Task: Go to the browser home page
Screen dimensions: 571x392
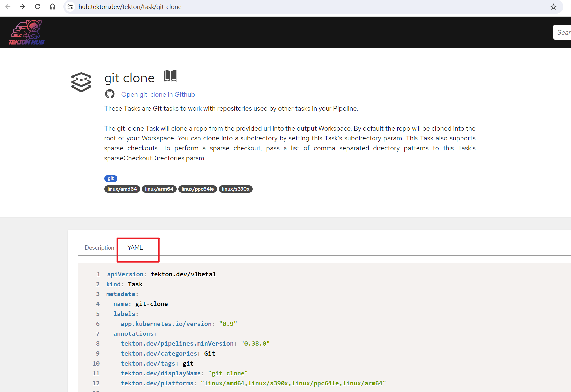Action: pos(52,7)
